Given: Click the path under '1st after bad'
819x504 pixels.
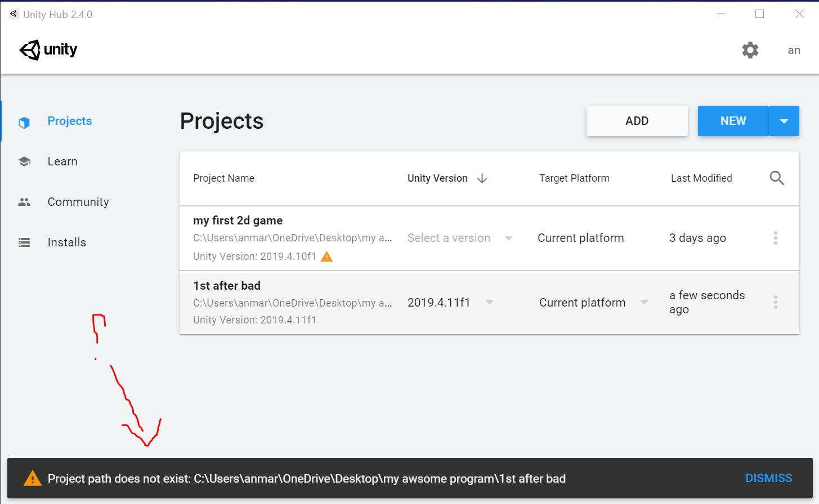Looking at the screenshot, I should pos(293,303).
